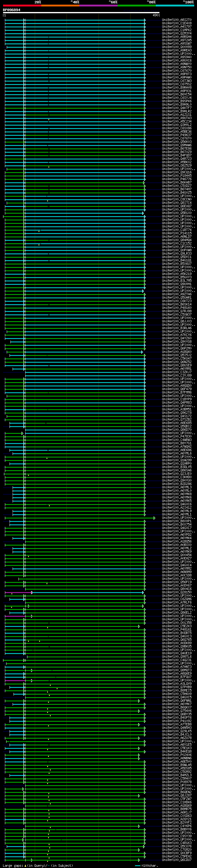Click the cyan alignment bar for UniRef100_Q28150
The height and width of the screenshot is (868, 197).
87,592
